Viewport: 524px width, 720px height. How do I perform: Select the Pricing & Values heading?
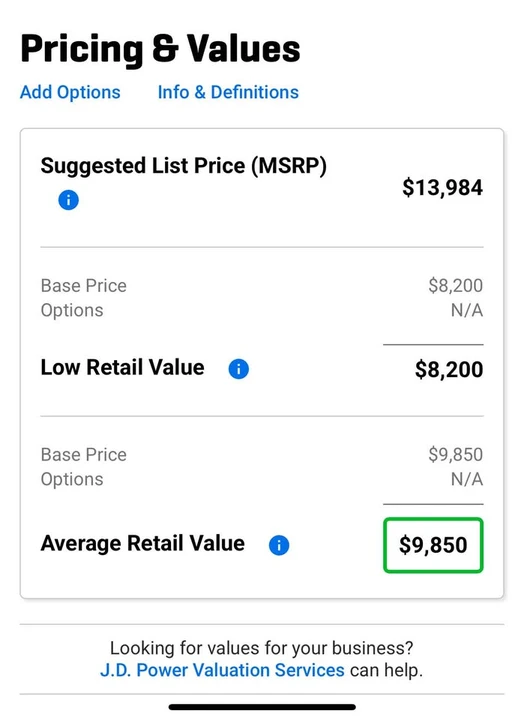[x=160, y=49]
